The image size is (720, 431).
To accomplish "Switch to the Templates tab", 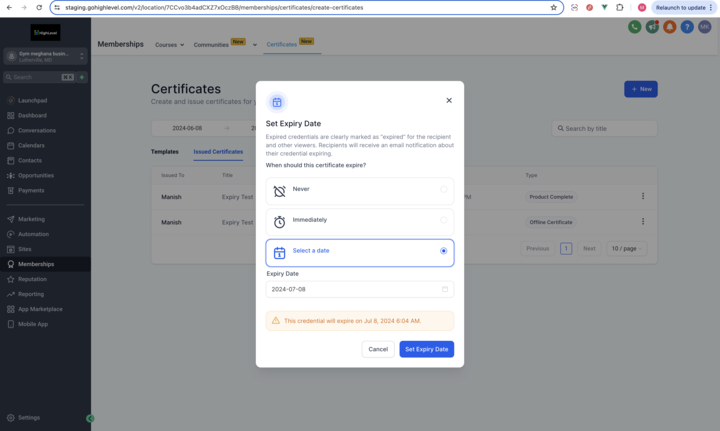I will (x=165, y=152).
